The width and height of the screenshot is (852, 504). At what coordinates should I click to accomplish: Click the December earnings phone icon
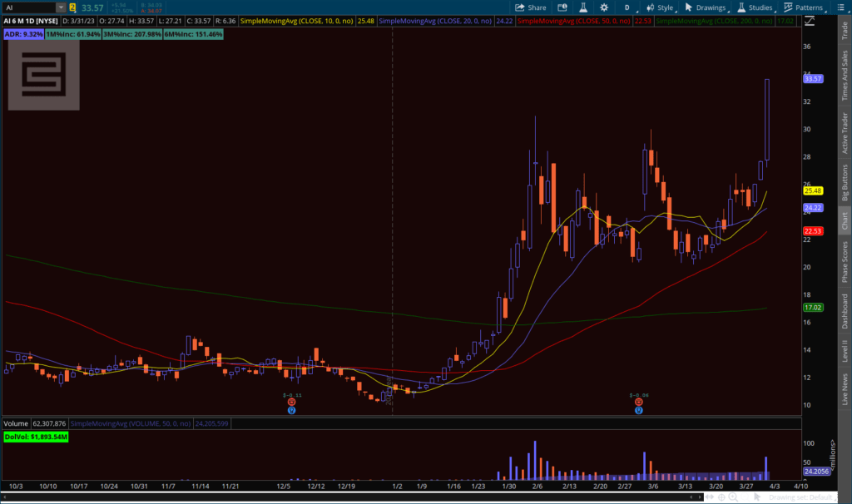point(291,402)
